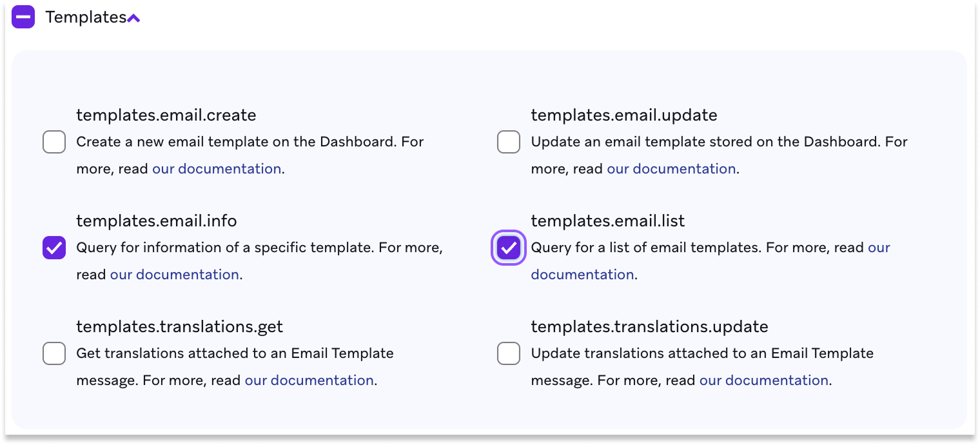This screenshot has height=445, width=980.
Task: Click the templates.email.create title label
Action: point(166,115)
